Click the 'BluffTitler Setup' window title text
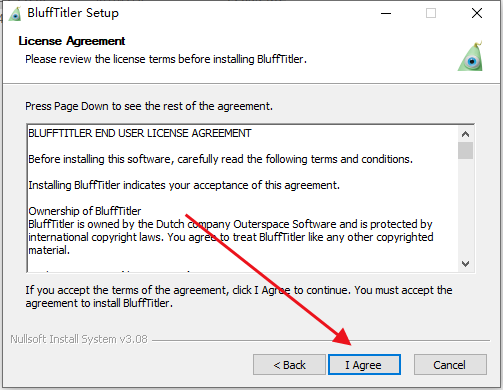 point(73,13)
